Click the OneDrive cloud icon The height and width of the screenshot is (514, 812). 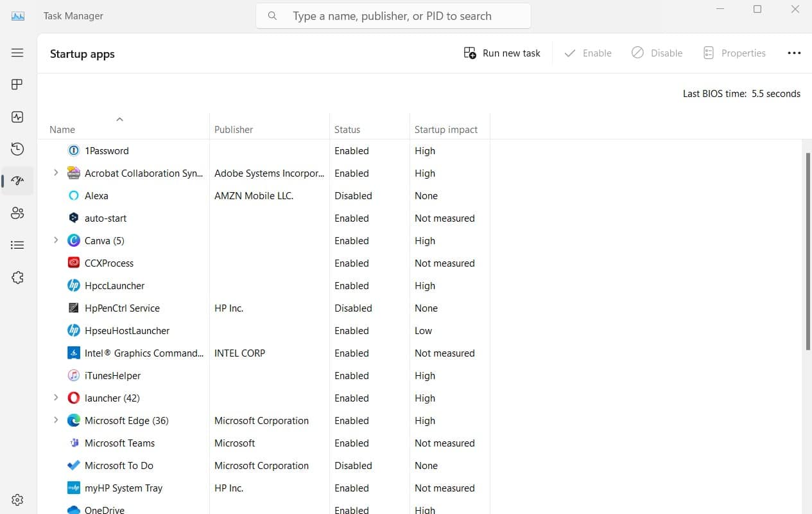[x=74, y=510]
